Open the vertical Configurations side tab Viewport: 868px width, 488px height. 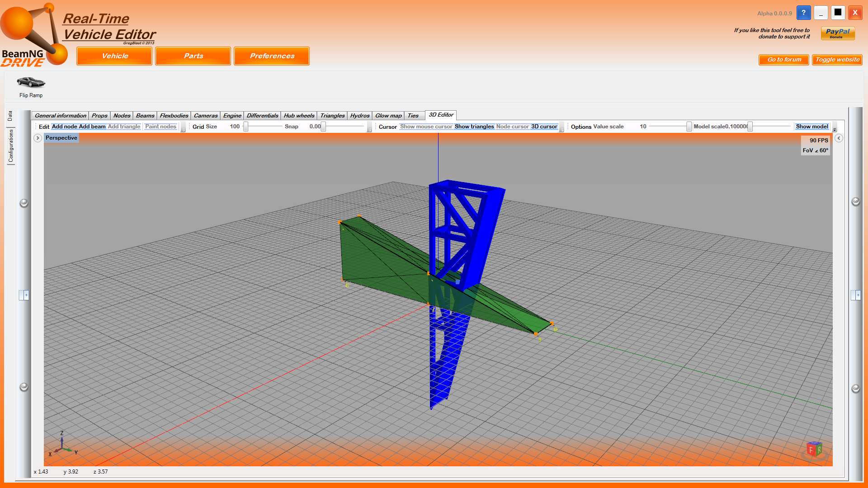[11, 145]
